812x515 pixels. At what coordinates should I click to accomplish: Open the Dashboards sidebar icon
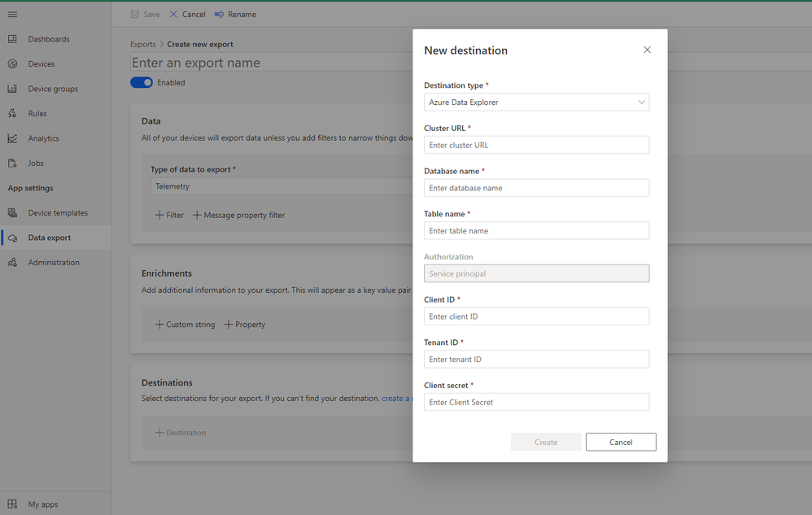(x=12, y=39)
